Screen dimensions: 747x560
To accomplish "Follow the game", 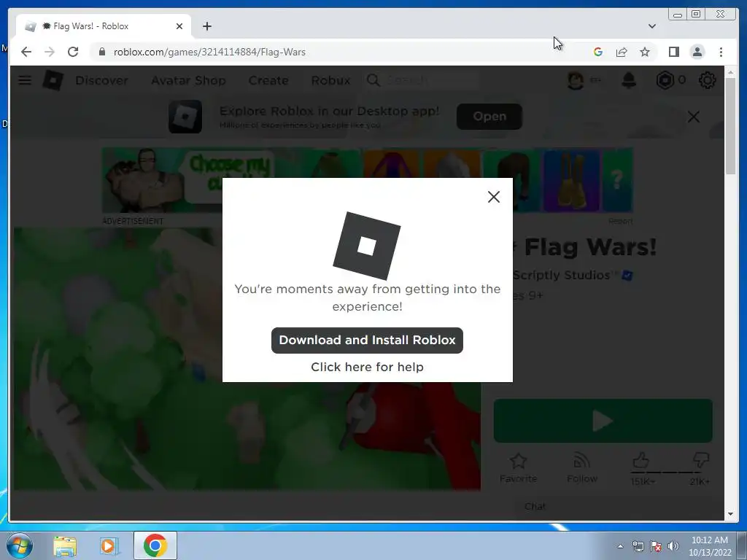I will (x=581, y=468).
